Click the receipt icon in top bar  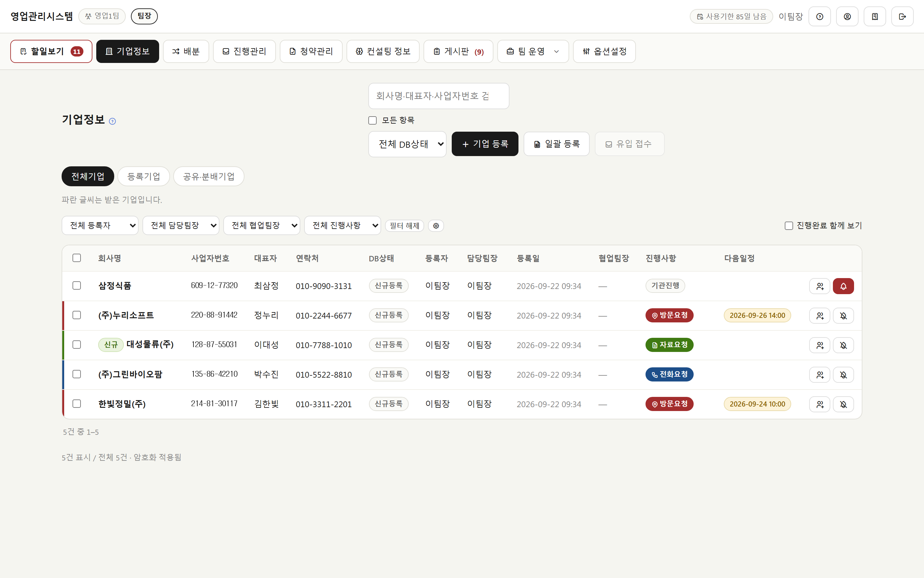click(x=875, y=16)
